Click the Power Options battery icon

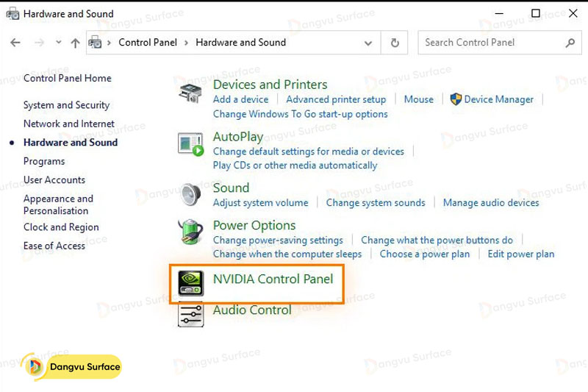191,232
